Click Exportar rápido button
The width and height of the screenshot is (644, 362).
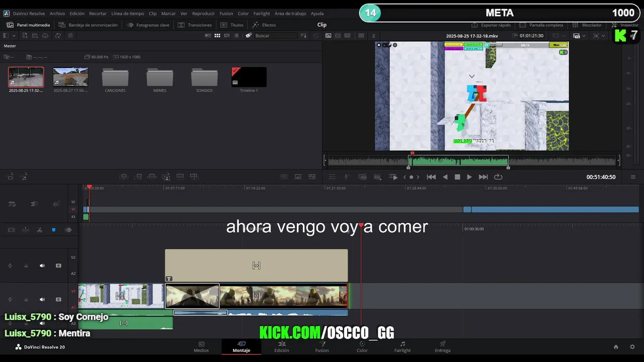click(491, 25)
